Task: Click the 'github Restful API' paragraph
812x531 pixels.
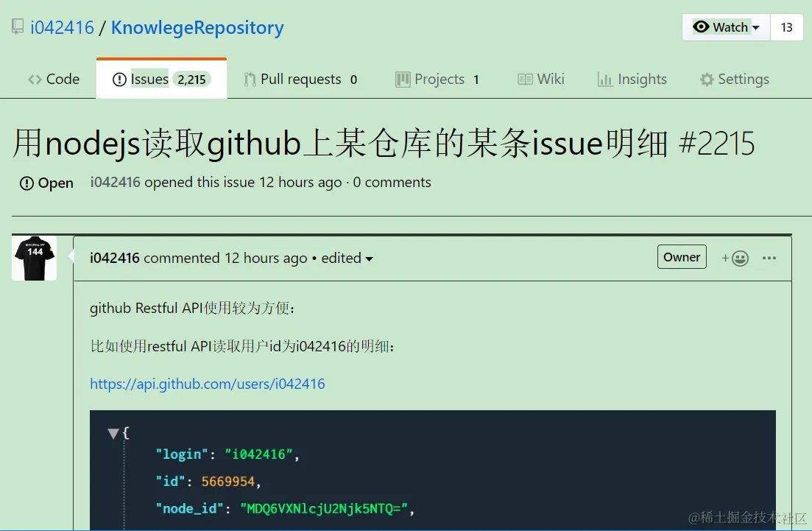Action: [192, 309]
